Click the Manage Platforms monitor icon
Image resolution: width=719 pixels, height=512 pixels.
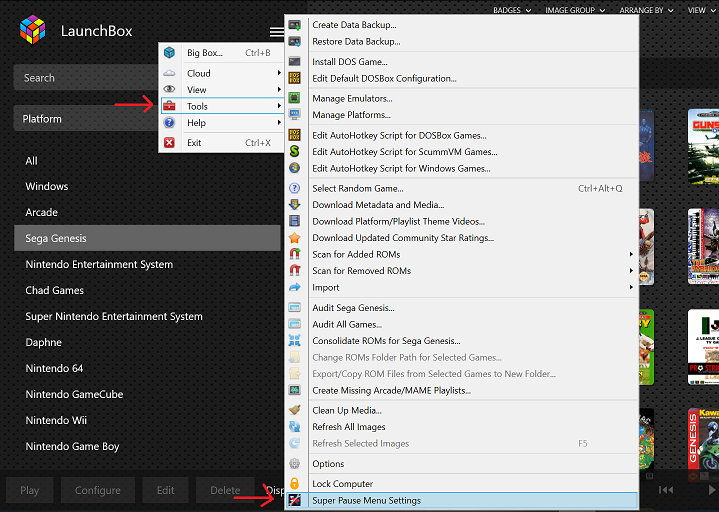coord(294,114)
